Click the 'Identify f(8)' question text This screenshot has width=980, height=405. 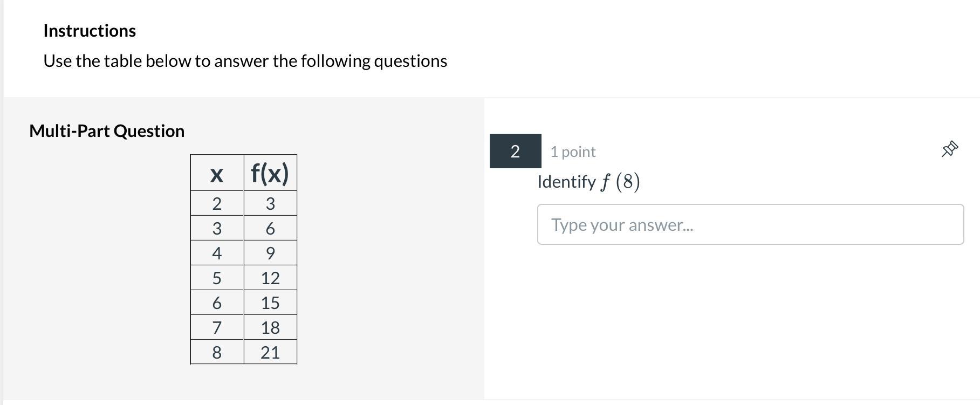[x=588, y=182]
